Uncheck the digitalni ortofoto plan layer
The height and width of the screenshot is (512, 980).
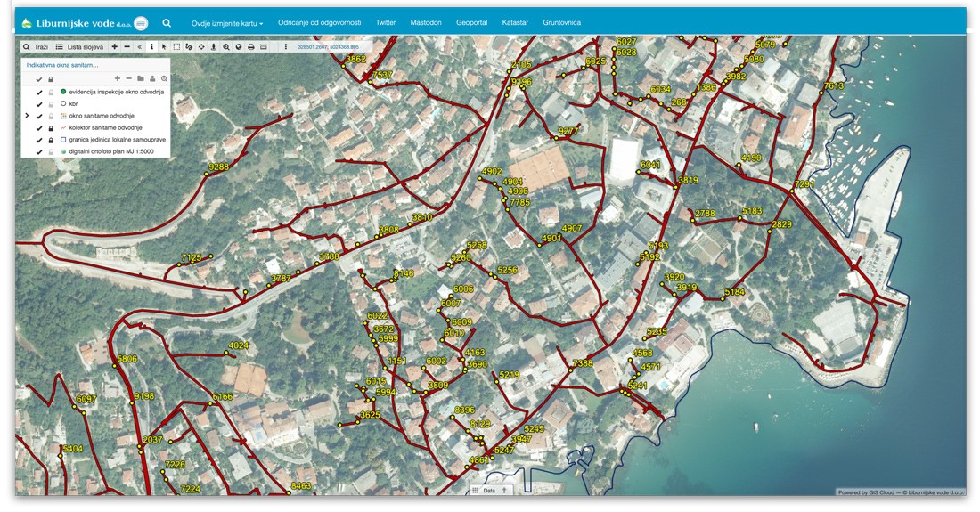(39, 152)
